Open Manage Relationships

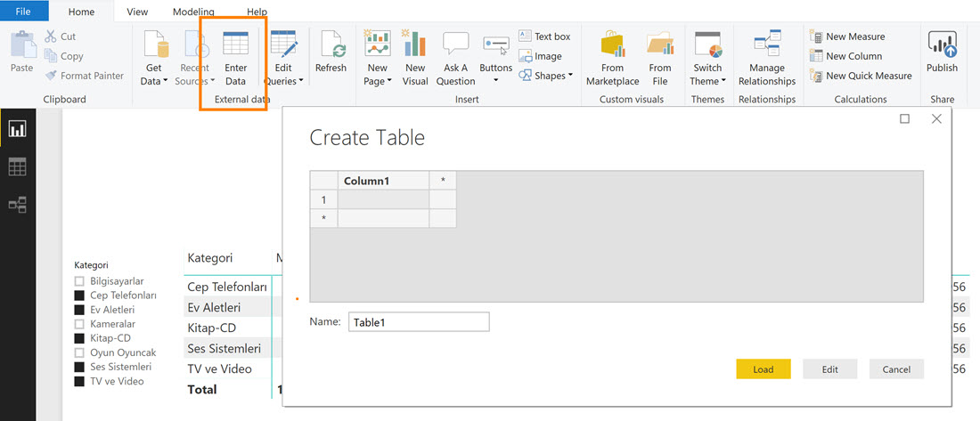[767, 58]
